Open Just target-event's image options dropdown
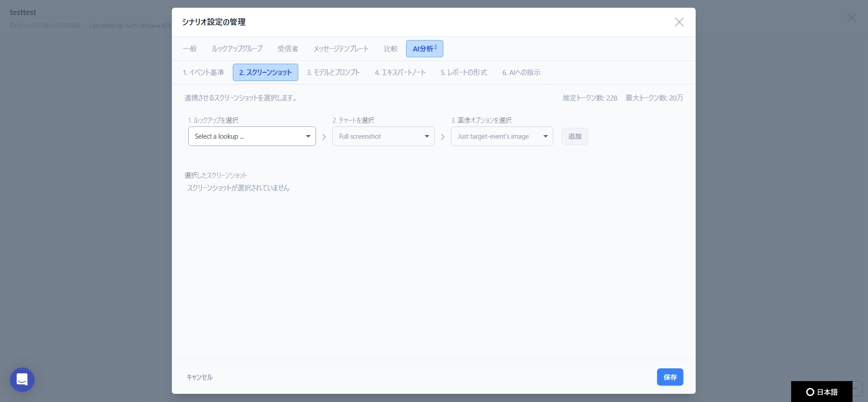This screenshot has height=402, width=868. [x=502, y=136]
